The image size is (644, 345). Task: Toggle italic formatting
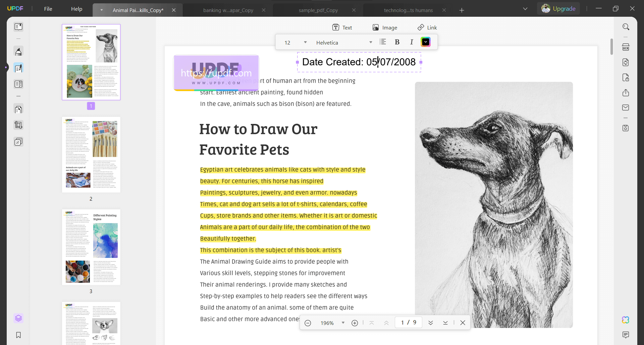tap(411, 42)
